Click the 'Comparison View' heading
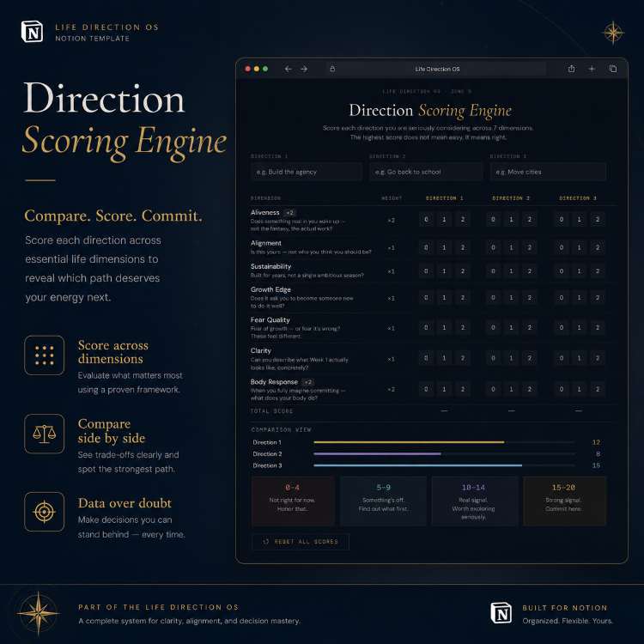The width and height of the screenshot is (644, 644). [281, 429]
